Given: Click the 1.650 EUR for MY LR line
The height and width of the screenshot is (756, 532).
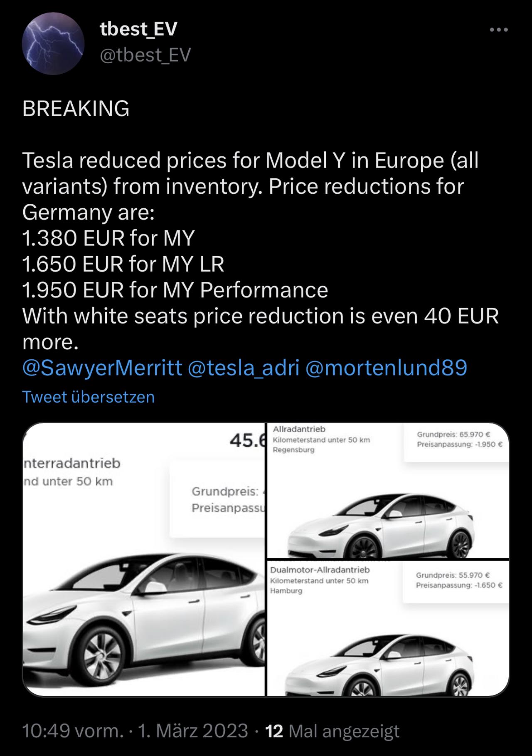Looking at the screenshot, I should tap(123, 264).
